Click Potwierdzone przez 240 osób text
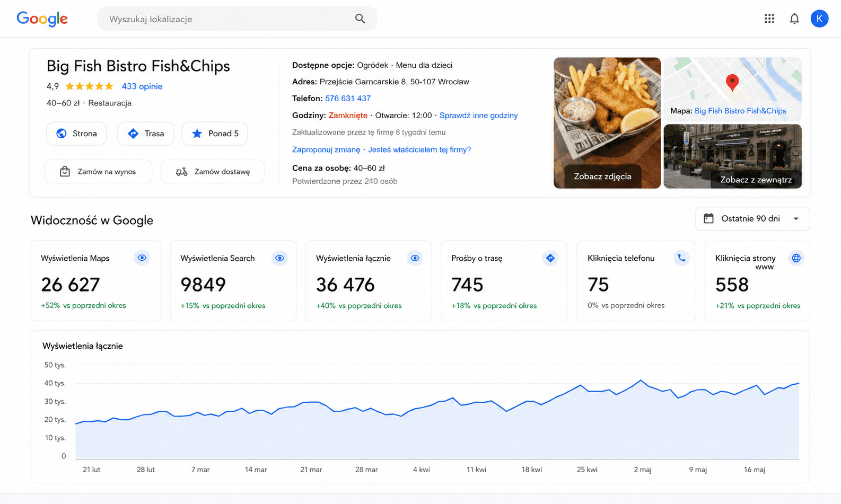The height and width of the screenshot is (504, 841). point(345,181)
